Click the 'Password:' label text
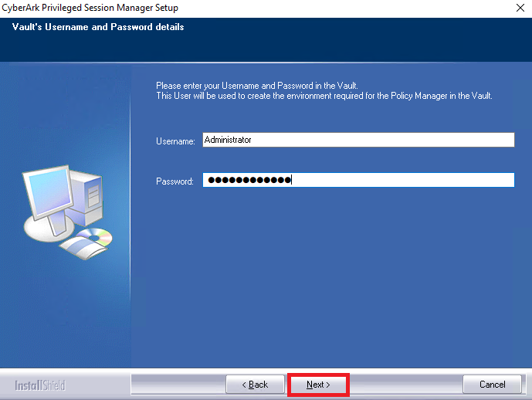Viewport: 532px width, 400px height. coord(175,181)
